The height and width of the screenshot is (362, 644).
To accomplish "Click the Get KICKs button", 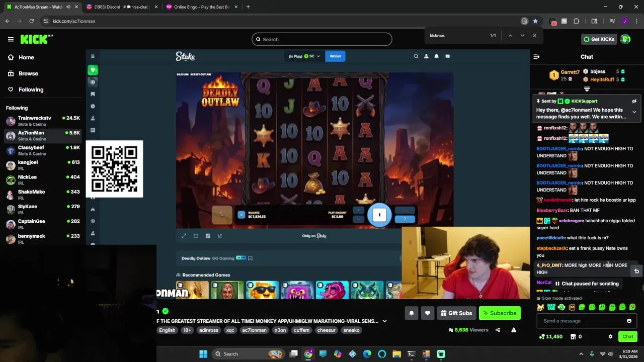I will pos(599,39).
